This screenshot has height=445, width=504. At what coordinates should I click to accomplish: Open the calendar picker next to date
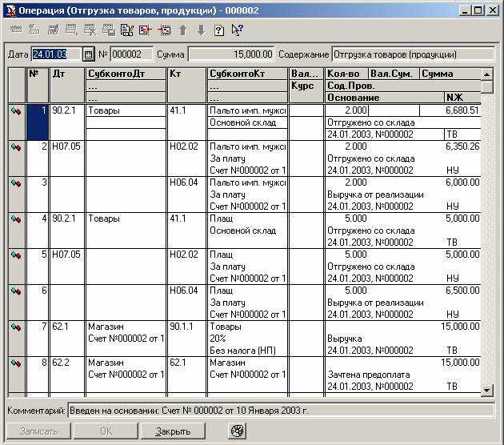click(x=88, y=54)
